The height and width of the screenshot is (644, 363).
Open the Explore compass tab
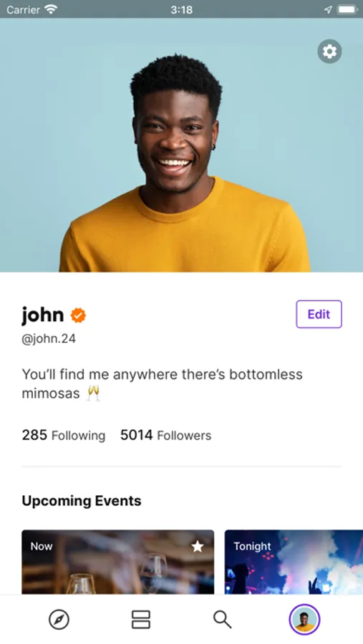[59, 620]
